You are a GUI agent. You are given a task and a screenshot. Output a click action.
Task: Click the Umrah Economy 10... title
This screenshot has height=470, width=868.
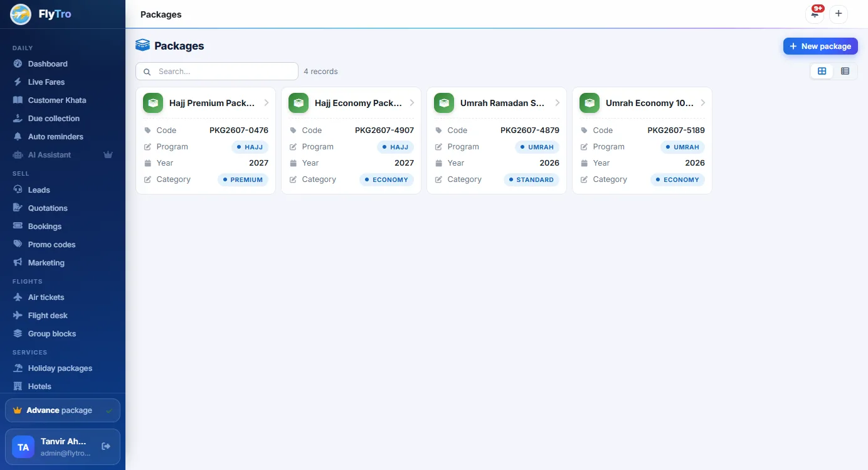(650, 103)
